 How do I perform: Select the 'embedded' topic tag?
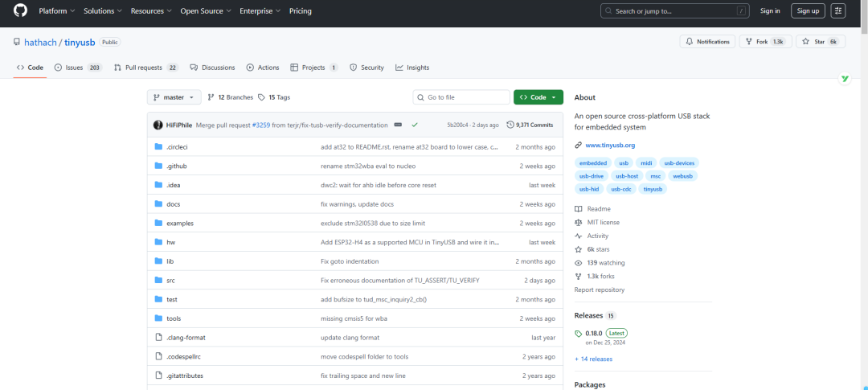coord(593,163)
